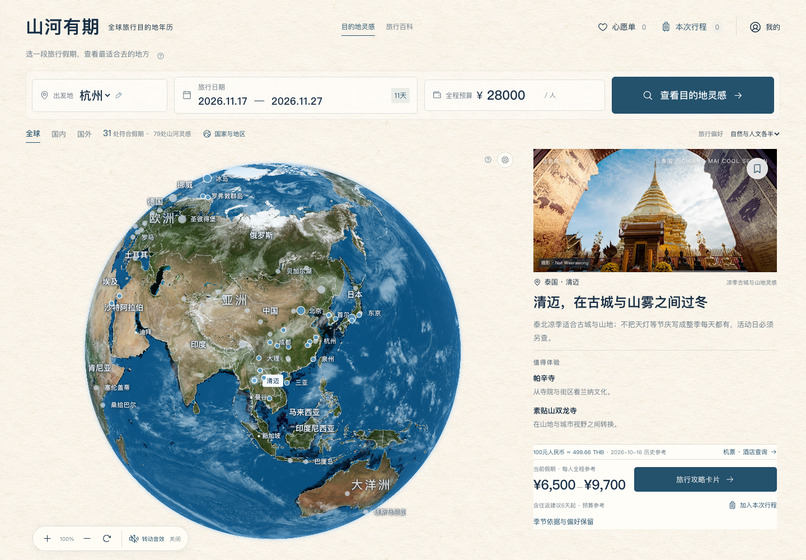Screen dimensions: 806x560
Task: Open the 我的 profile icon
Action: [x=755, y=27]
